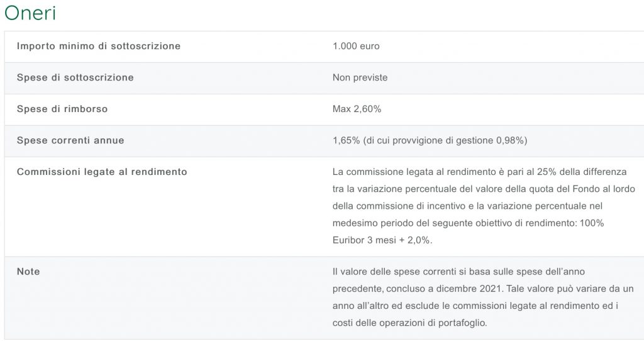This screenshot has width=644, height=341.
Task: Click the "1.000 euro" value
Action: point(356,46)
